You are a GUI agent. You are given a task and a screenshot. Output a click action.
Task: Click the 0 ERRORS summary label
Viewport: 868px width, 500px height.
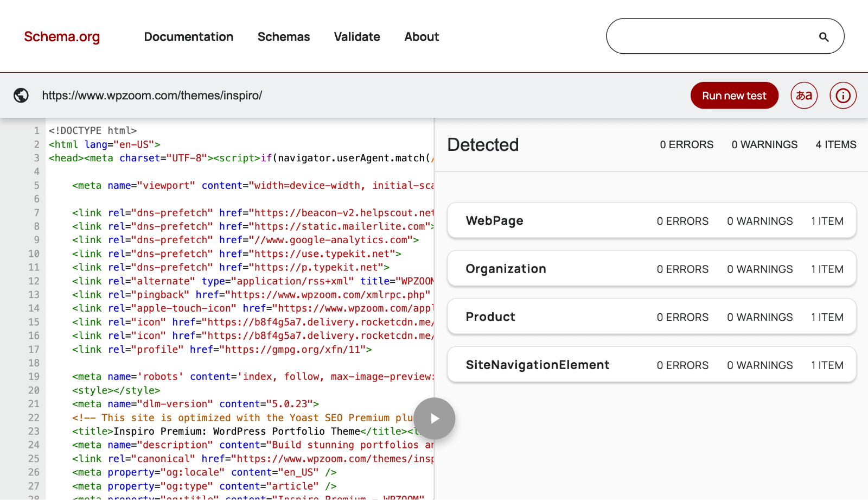(x=686, y=144)
